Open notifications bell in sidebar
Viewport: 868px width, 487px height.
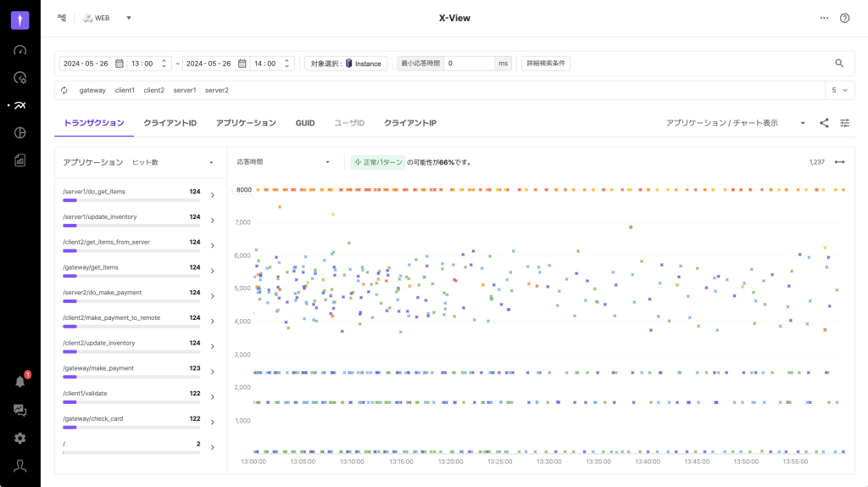pos(20,381)
